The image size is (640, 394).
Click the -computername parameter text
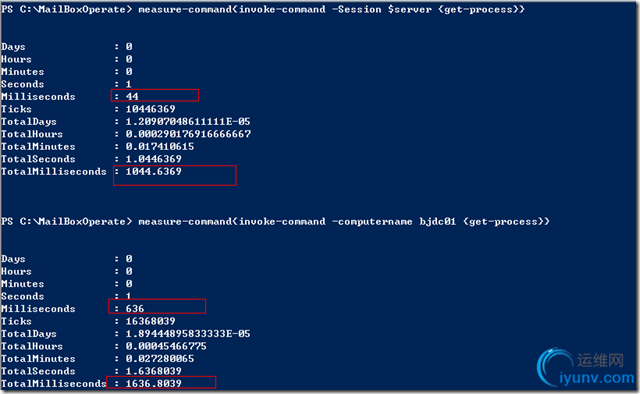coord(372,222)
